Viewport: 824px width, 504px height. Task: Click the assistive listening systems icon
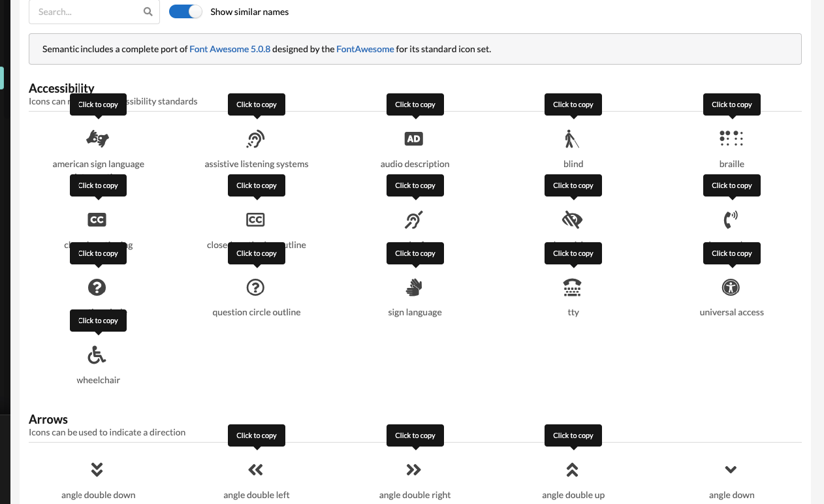(256, 138)
